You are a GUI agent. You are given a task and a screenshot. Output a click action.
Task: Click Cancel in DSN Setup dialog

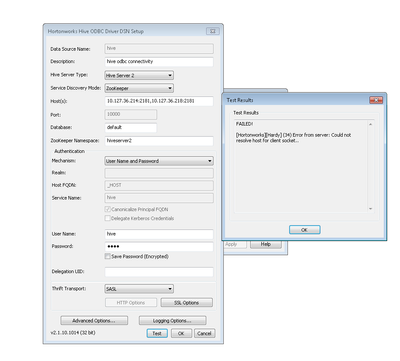[x=204, y=333]
